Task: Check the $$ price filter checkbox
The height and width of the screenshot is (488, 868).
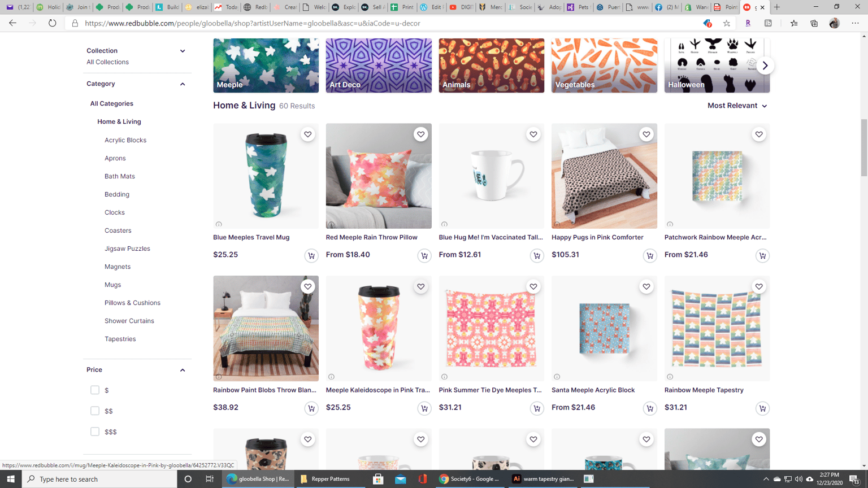Action: coord(95,411)
